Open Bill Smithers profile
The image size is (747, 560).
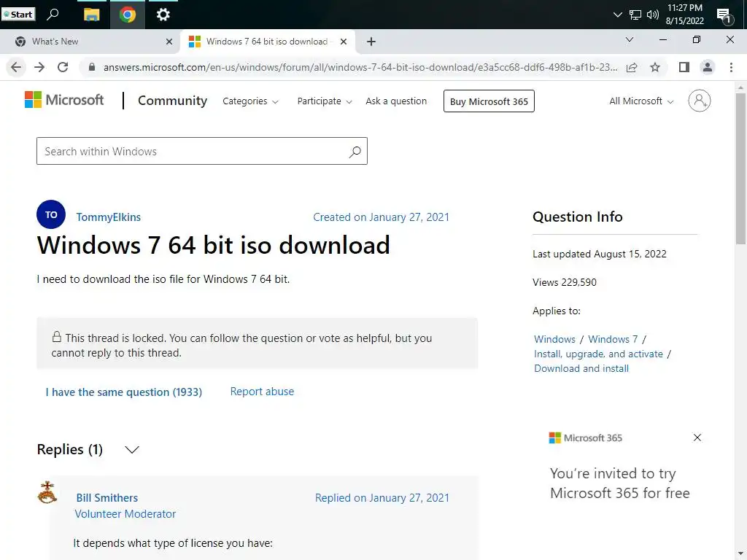point(107,497)
